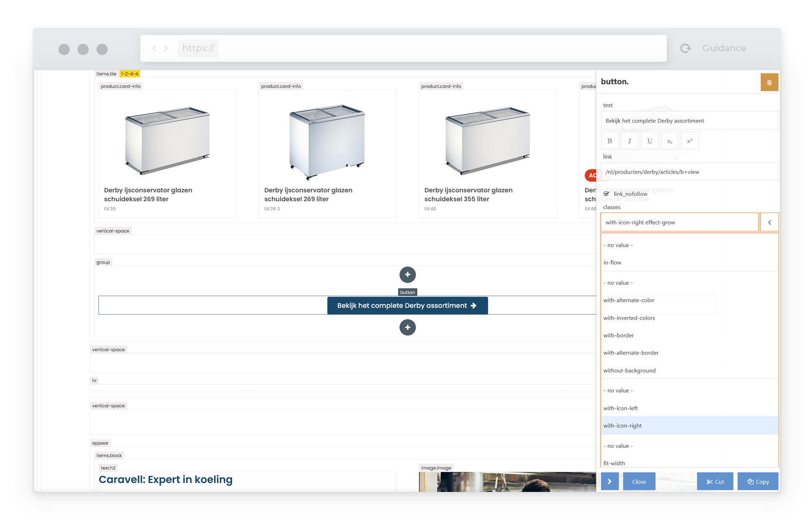Viewport: 812px width, 527px height.
Task: Reload the page with the refresh icon
Action: tap(686, 48)
